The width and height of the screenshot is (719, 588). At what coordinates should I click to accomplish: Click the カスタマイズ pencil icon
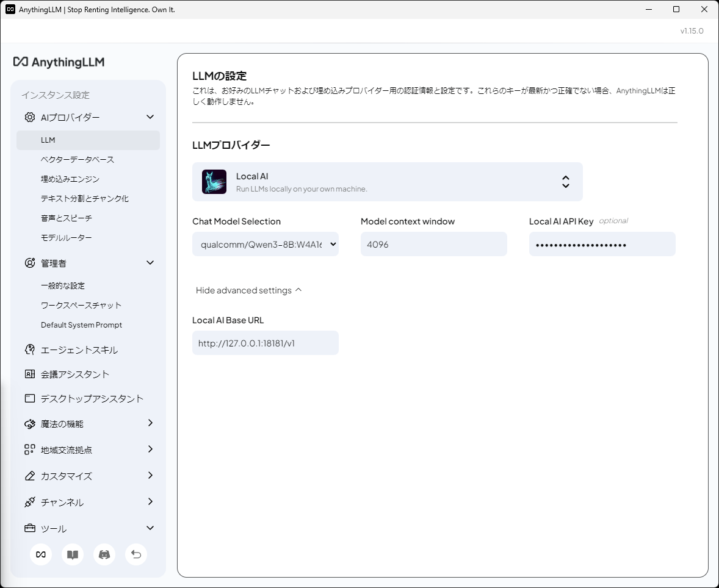pyautogui.click(x=30, y=476)
